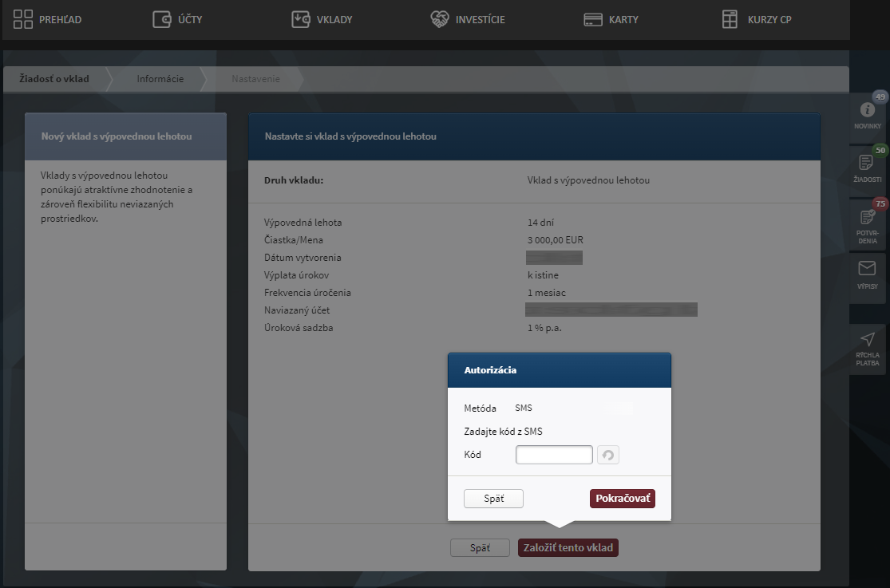The width and height of the screenshot is (890, 588).
Task: Click the Karty card icon
Action: point(592,19)
